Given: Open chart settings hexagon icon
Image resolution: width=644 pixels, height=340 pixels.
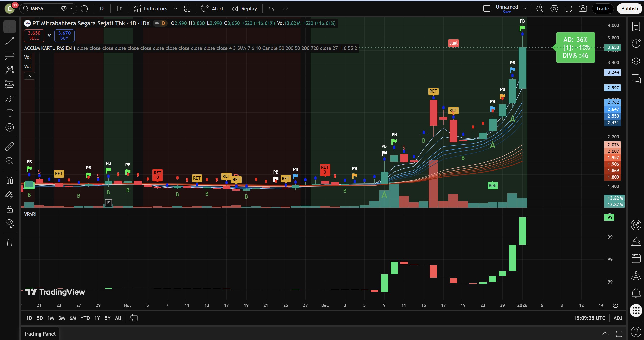Looking at the screenshot, I should tap(554, 9).
